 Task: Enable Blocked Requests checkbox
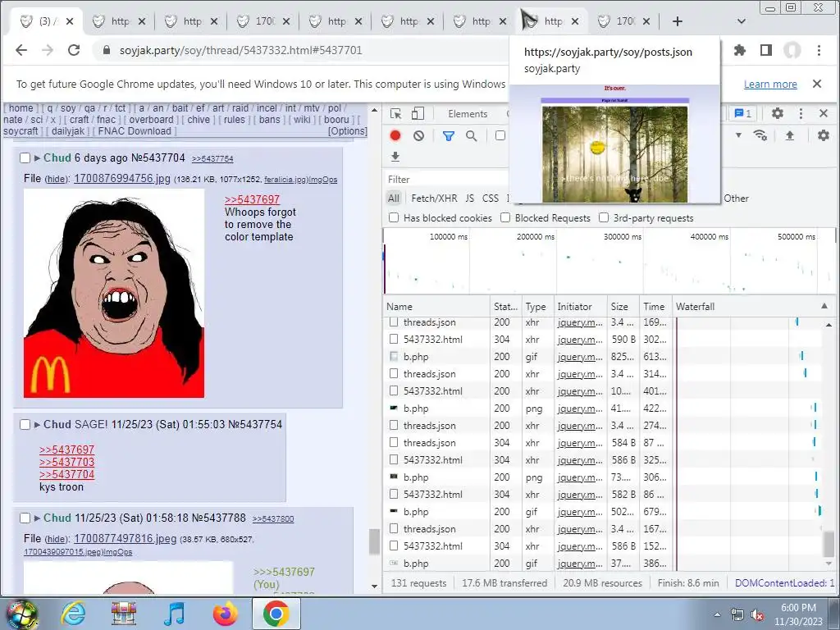tap(505, 217)
